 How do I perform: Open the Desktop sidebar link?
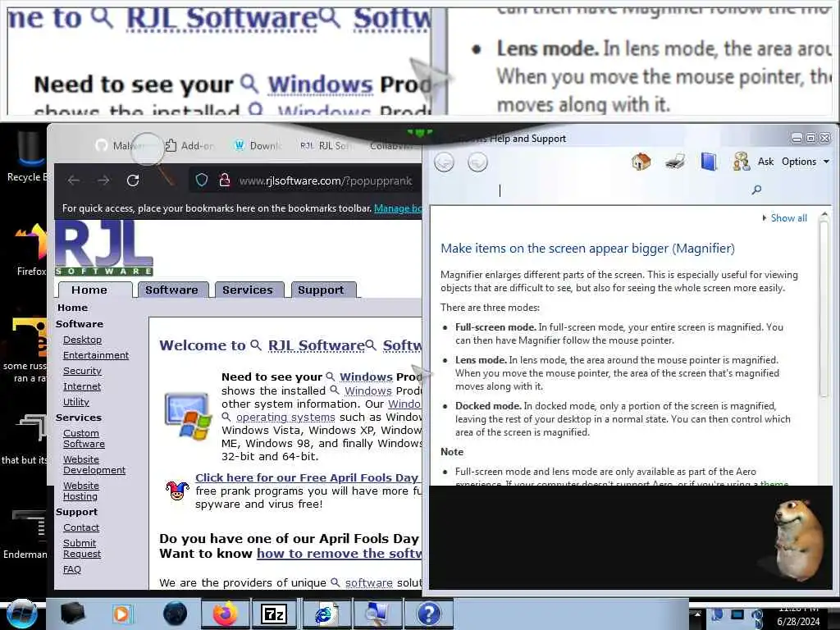pyautogui.click(x=82, y=340)
